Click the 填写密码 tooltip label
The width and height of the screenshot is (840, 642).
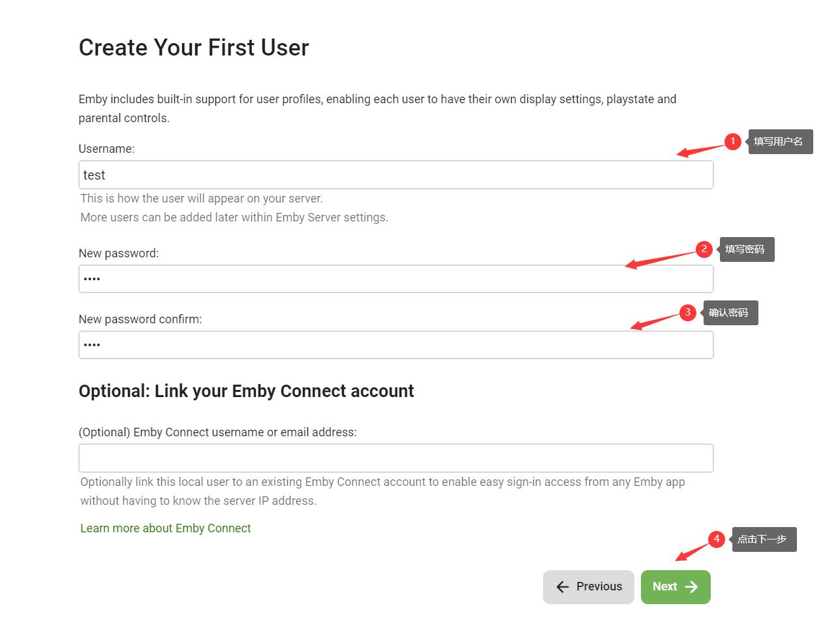746,249
